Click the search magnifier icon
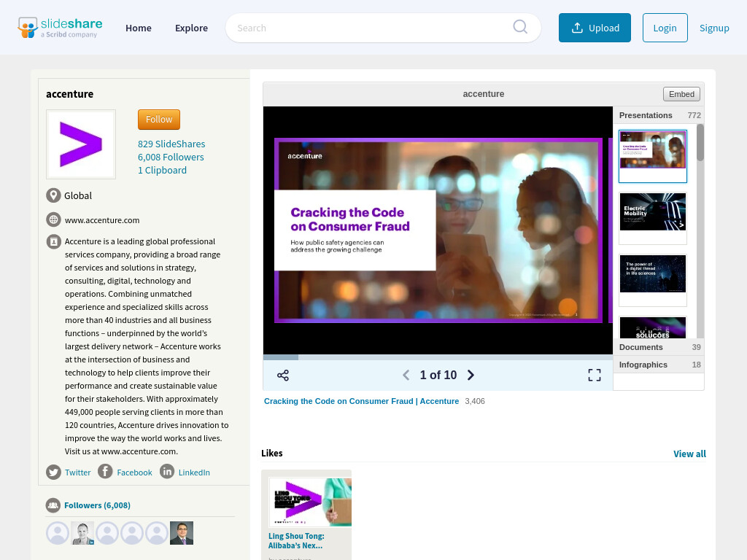This screenshot has height=560, width=747. point(519,27)
